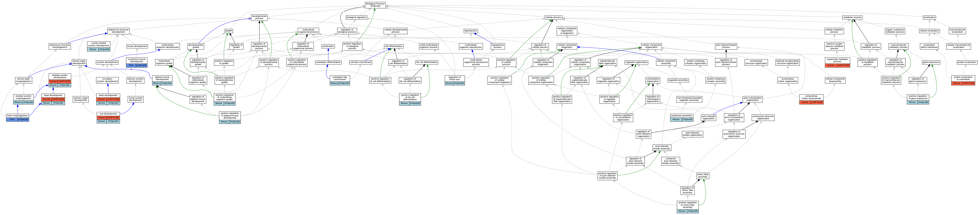
Task: Select the 'cellular process' node
Action: click(553, 18)
